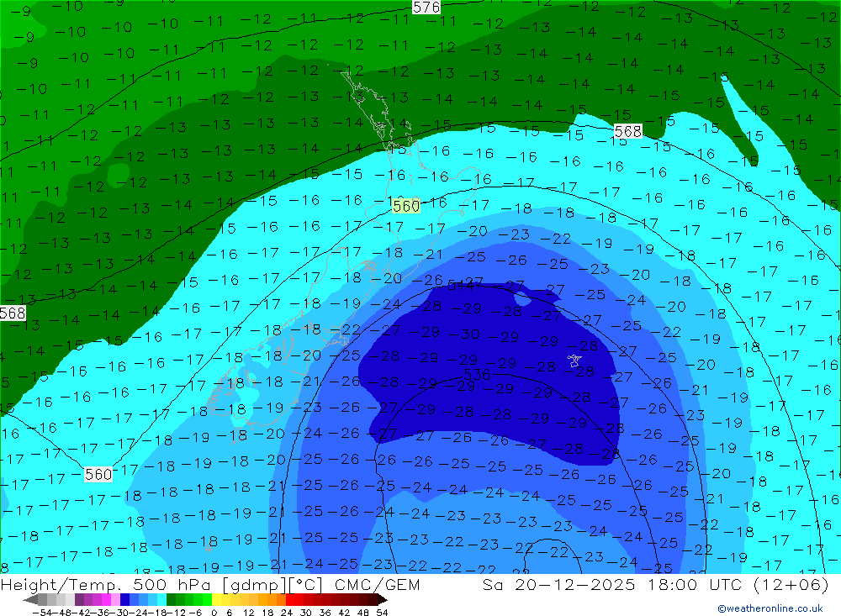Select the white 560 label at lower left
This screenshot has height=616, width=841.
coord(98,474)
